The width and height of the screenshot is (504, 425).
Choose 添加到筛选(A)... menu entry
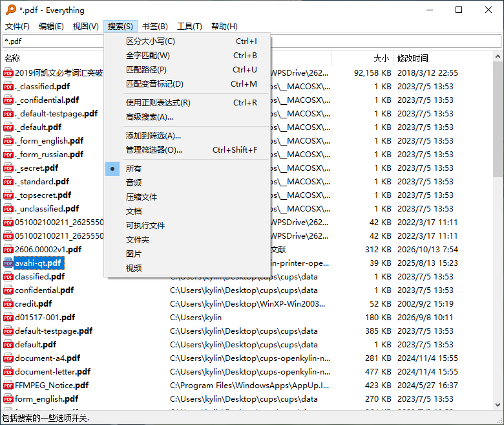[x=187, y=136]
